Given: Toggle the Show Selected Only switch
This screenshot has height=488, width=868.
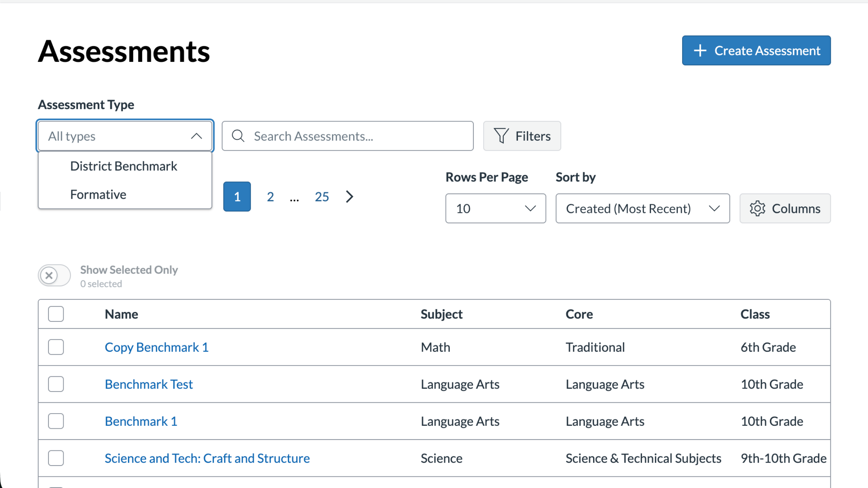Looking at the screenshot, I should click(x=54, y=275).
